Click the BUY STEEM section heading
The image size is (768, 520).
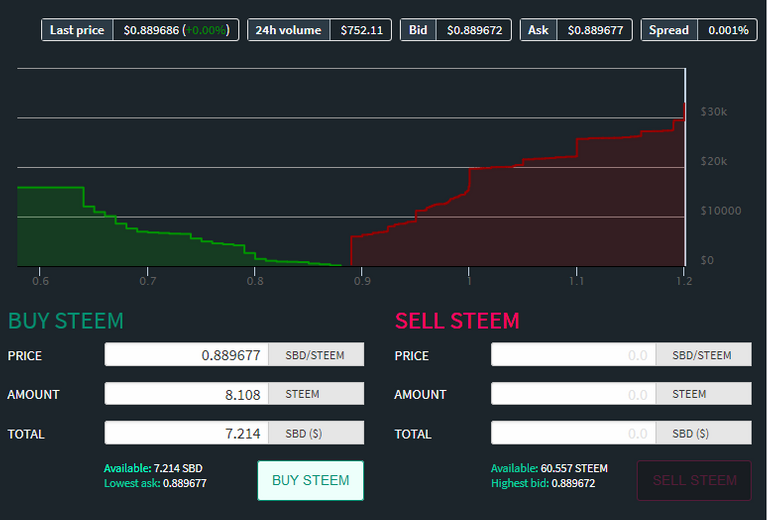click(x=66, y=321)
